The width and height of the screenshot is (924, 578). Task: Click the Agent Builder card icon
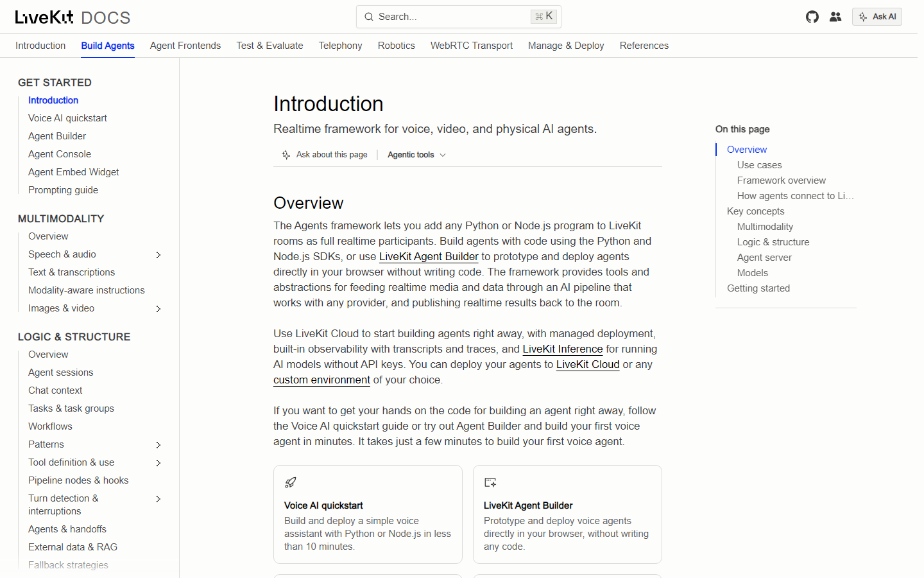[490, 482]
